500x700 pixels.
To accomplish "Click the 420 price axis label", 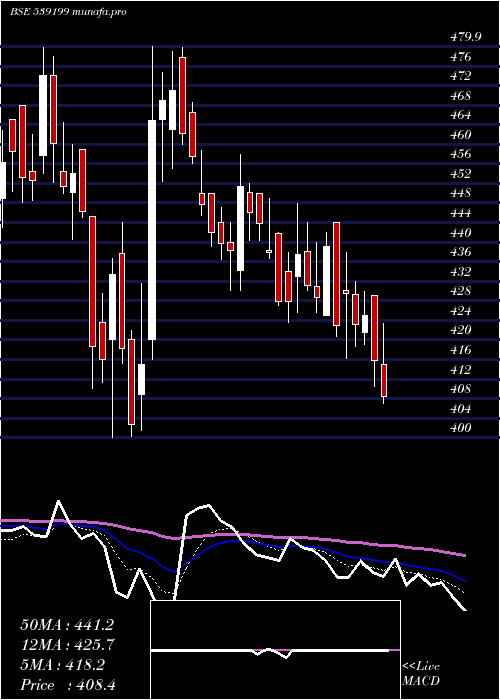I will coord(460,330).
